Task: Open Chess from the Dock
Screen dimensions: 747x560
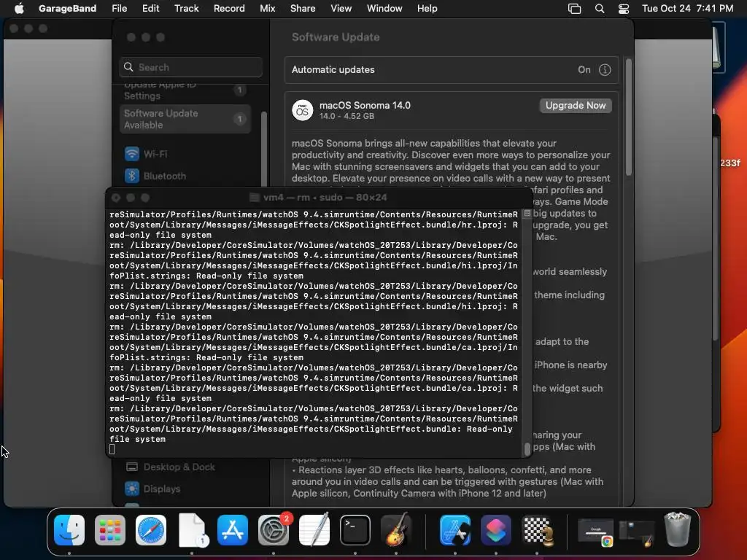Action: (x=537, y=530)
